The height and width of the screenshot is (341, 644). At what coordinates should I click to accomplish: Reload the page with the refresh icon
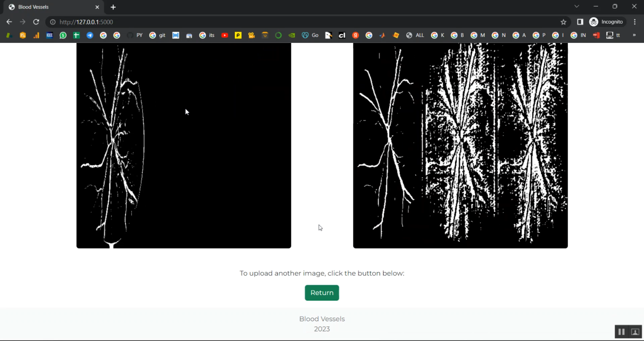pos(36,22)
